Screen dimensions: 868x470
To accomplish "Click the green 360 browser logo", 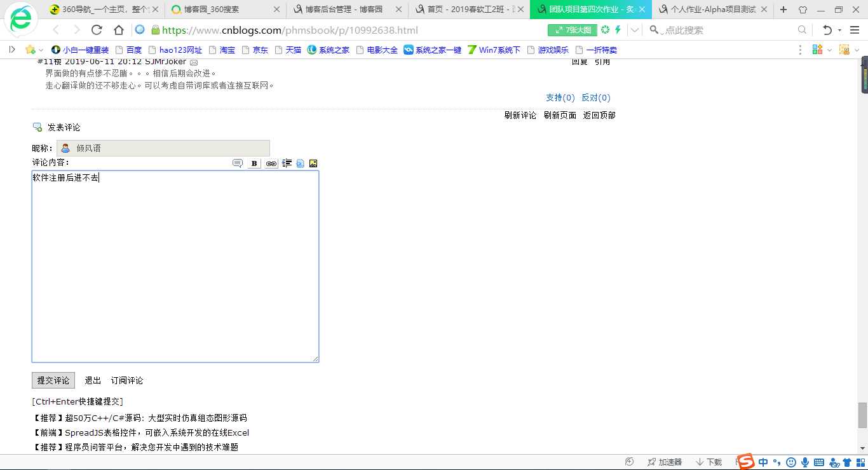I will pyautogui.click(x=21, y=19).
